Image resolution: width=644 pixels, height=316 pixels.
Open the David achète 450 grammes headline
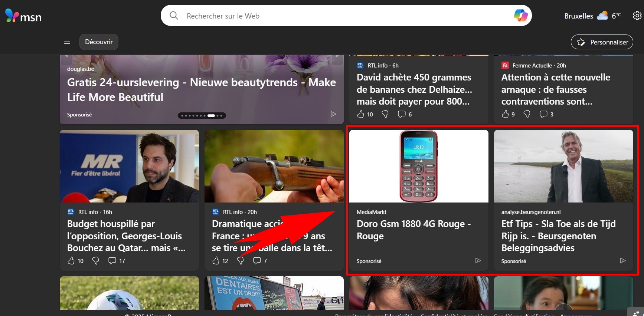414,89
